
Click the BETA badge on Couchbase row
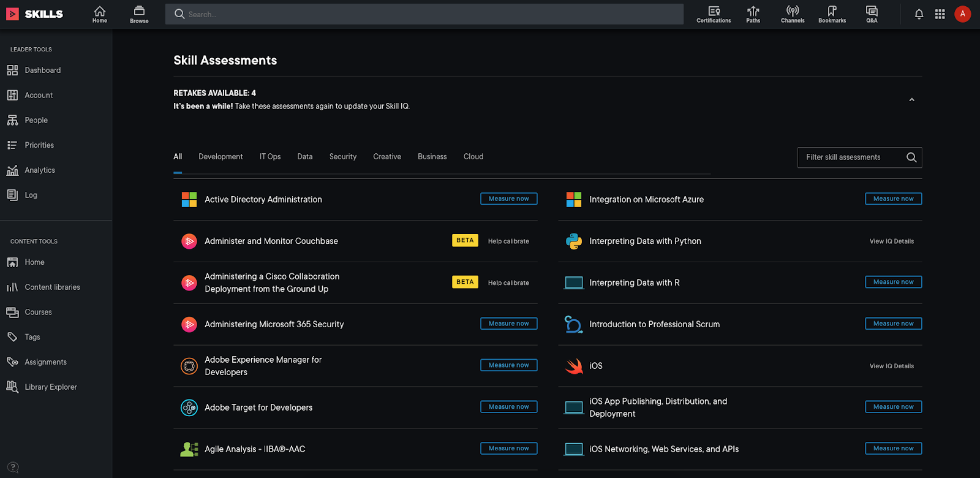465,240
